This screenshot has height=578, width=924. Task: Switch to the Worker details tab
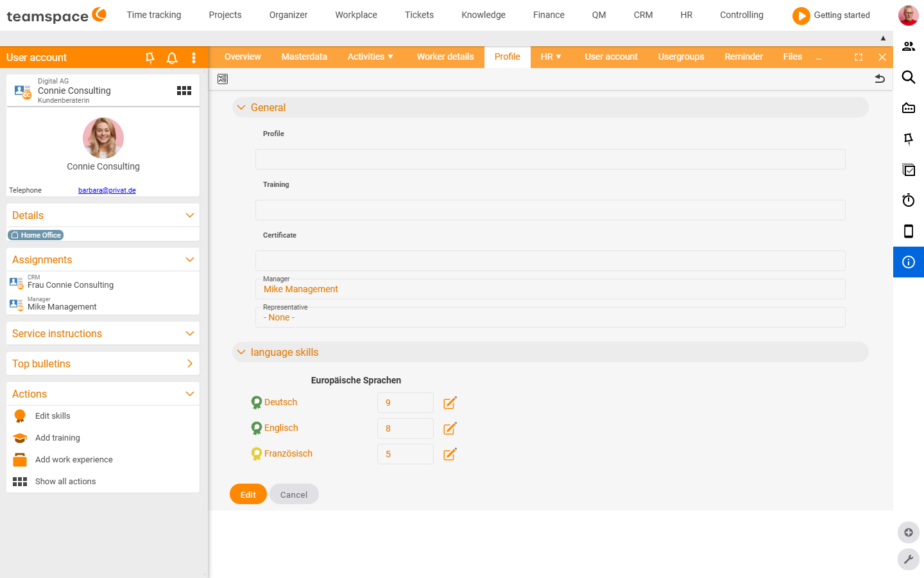point(445,57)
